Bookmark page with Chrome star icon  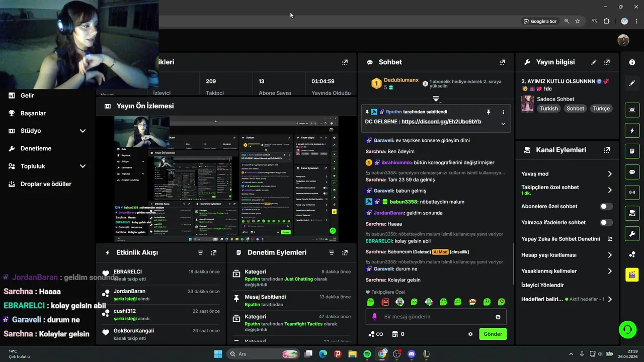578,21
